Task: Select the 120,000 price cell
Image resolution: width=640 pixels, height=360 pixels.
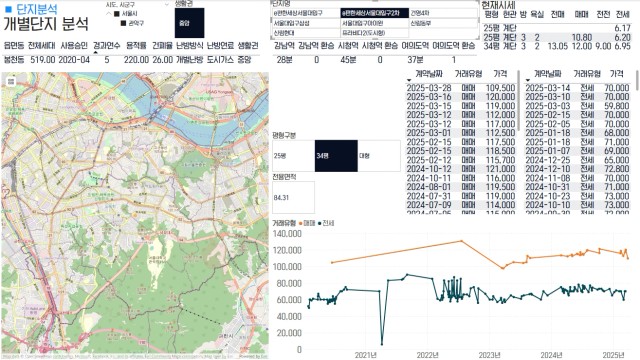Action: pos(500,97)
